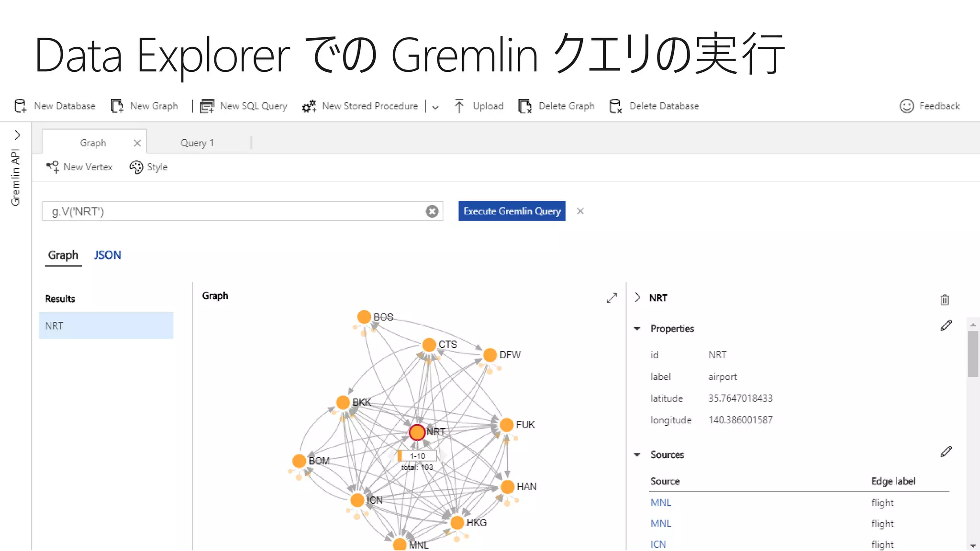Viewport: 980px width, 551px height.
Task: Click the Upload arrow icon
Action: tap(459, 106)
